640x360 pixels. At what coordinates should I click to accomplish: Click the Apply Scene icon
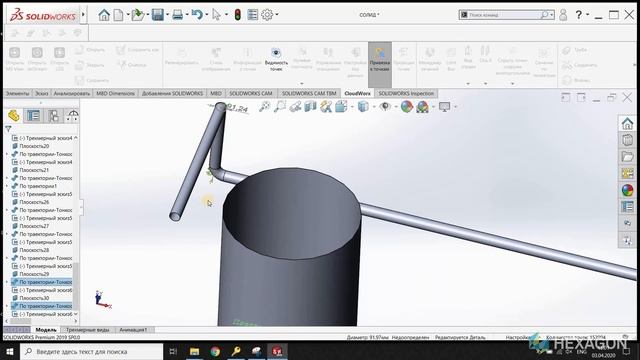pos(422,107)
